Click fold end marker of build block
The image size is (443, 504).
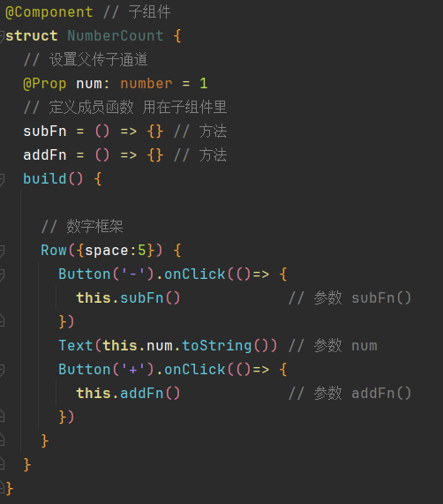(x=1, y=464)
